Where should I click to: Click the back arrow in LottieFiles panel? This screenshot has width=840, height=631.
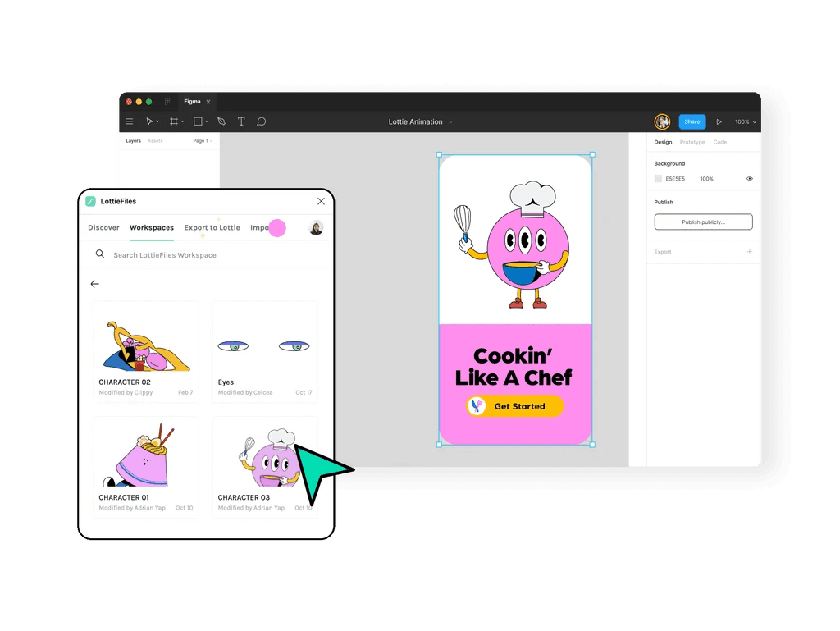coord(94,283)
